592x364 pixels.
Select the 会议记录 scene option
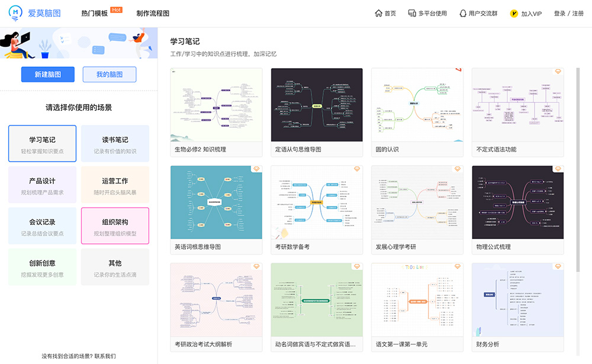tap(42, 226)
